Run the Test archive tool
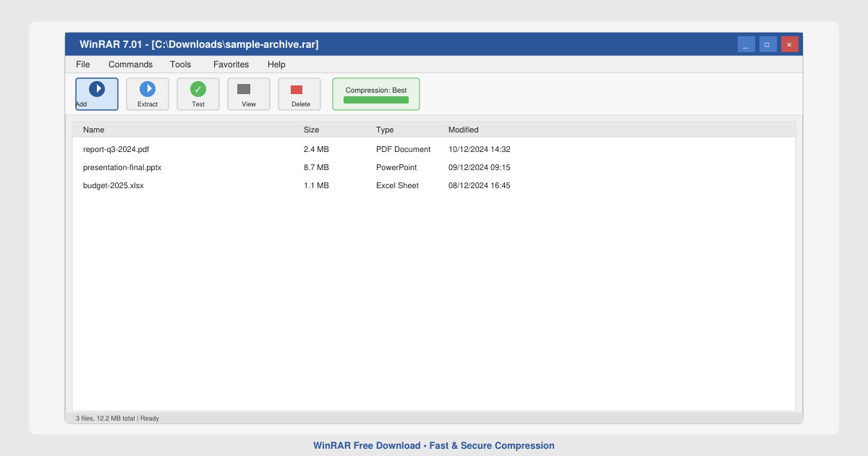Image resolution: width=868 pixels, height=456 pixels. tap(198, 94)
